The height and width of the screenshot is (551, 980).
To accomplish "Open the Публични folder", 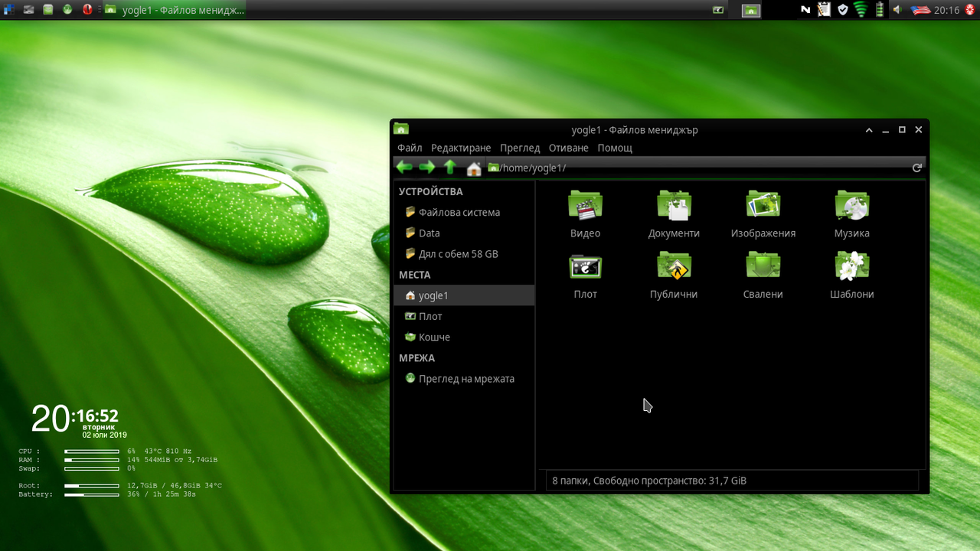I will click(674, 275).
